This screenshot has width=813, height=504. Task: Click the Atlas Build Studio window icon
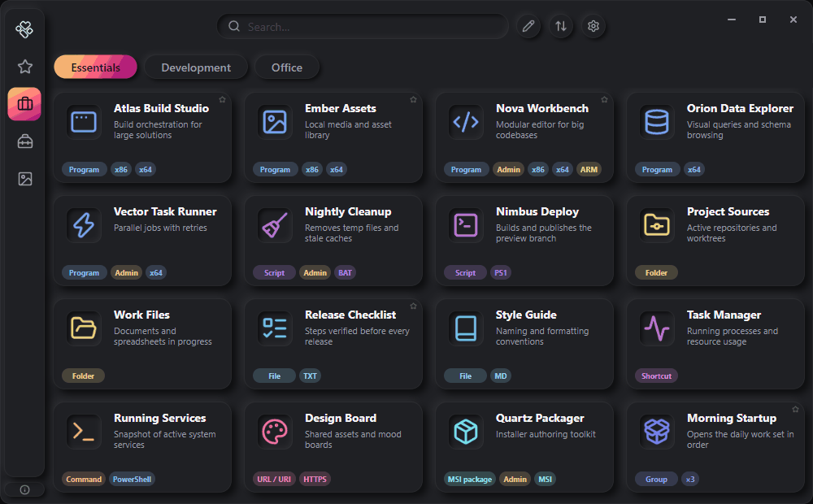(84, 122)
